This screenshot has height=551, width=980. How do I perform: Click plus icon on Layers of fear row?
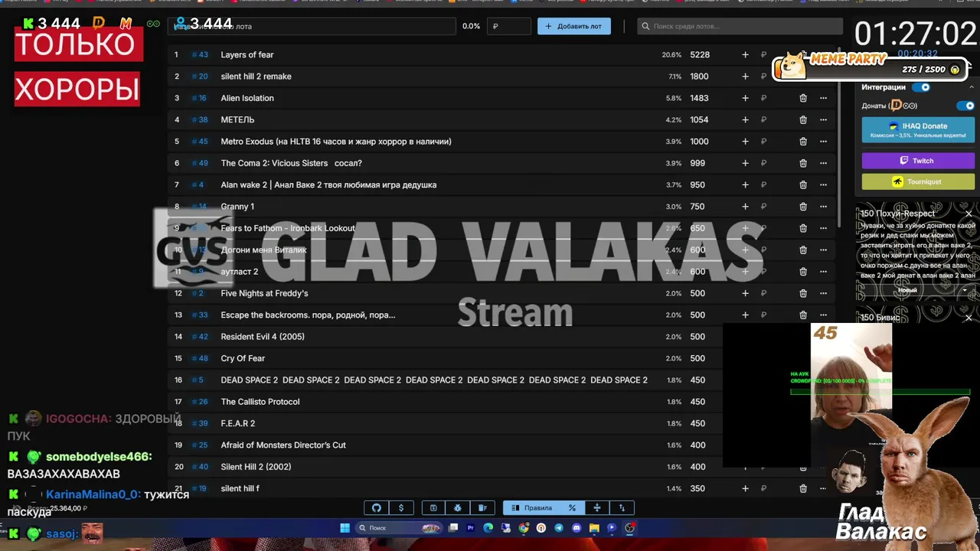[x=745, y=55]
